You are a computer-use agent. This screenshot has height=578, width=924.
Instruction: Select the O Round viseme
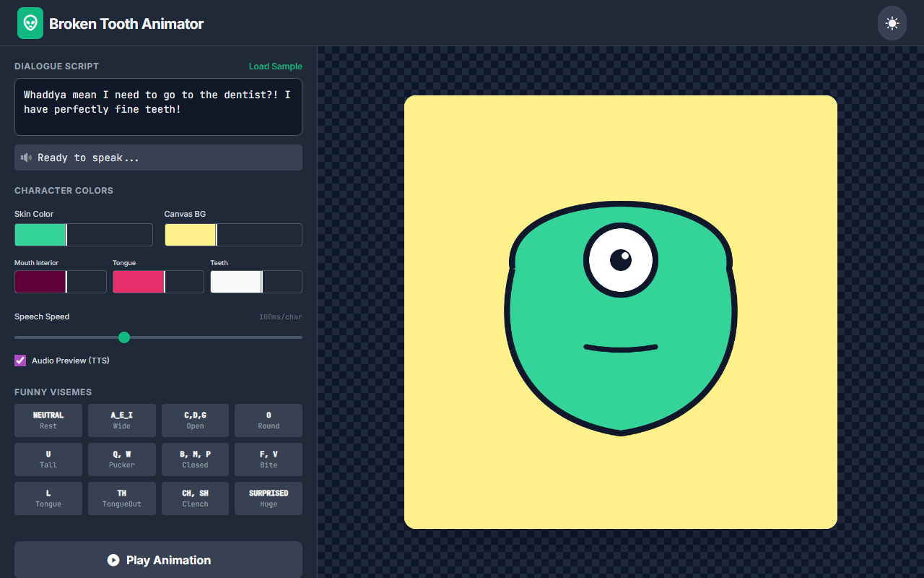tap(268, 420)
